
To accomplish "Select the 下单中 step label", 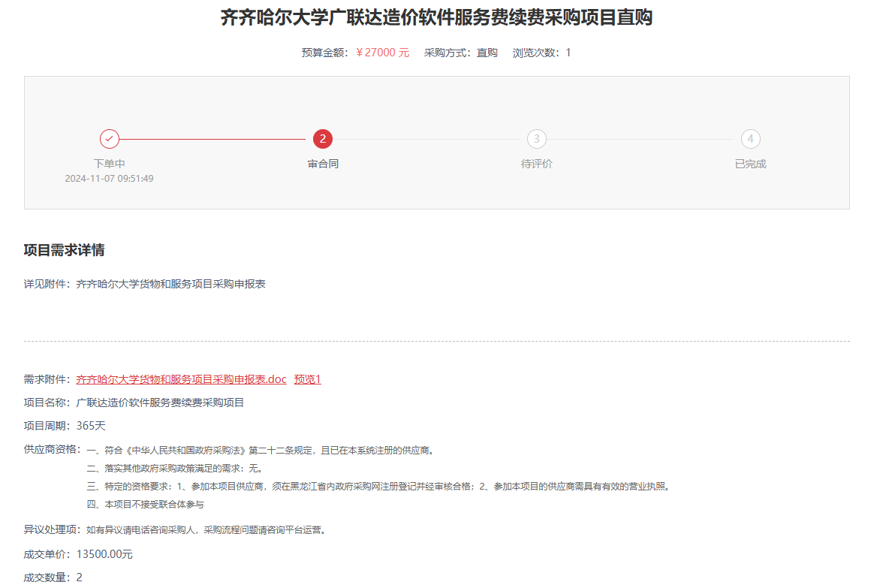I will point(109,164).
